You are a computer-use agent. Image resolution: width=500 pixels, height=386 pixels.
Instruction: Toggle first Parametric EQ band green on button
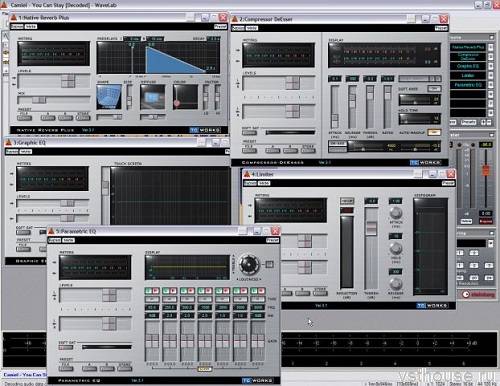pyautogui.click(x=149, y=291)
